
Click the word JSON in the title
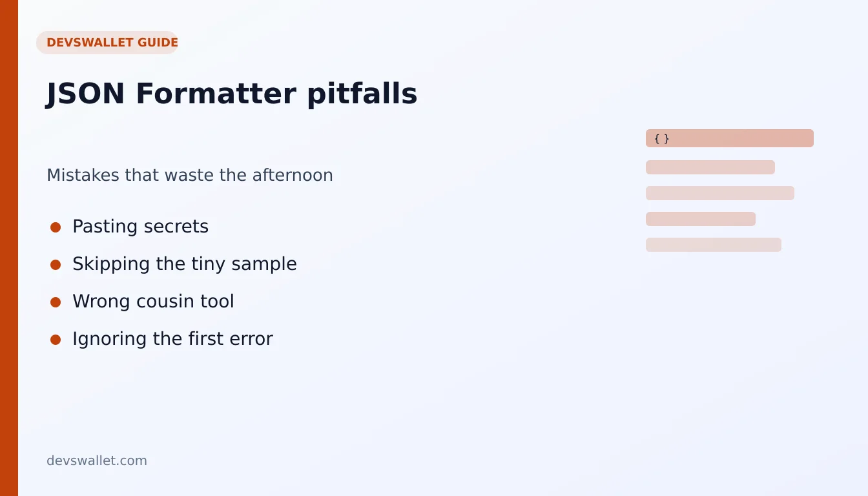click(x=85, y=94)
